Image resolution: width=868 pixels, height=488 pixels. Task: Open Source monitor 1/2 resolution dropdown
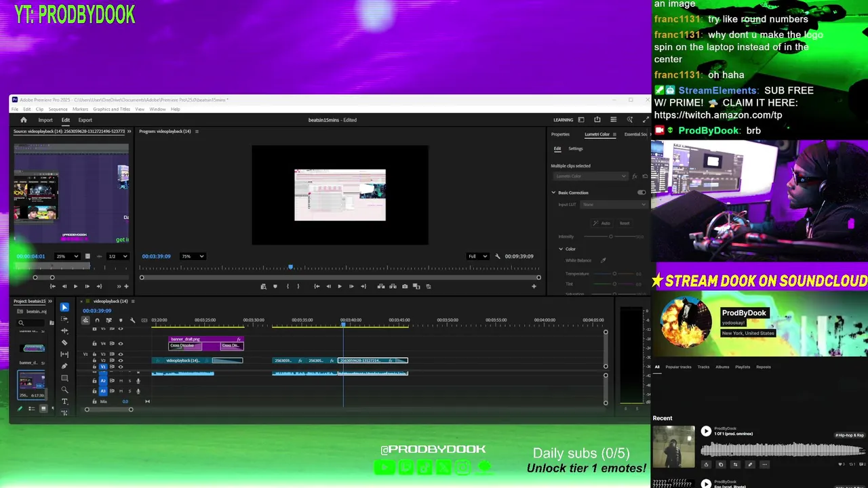117,256
